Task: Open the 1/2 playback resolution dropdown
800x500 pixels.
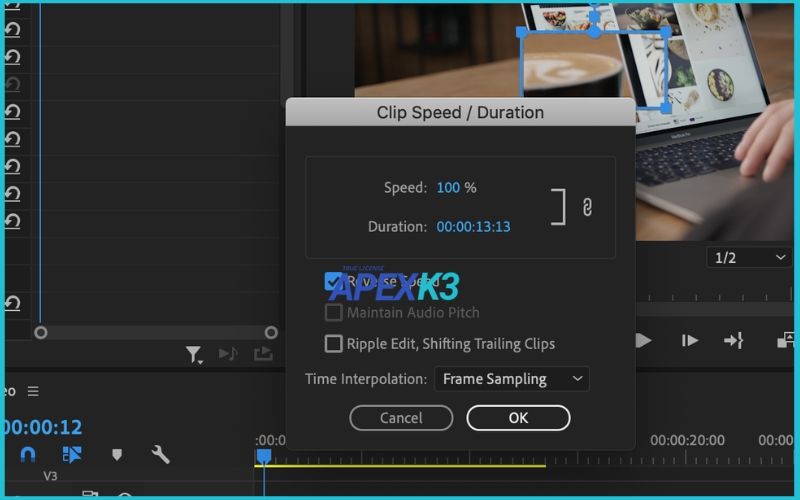Action: point(749,258)
